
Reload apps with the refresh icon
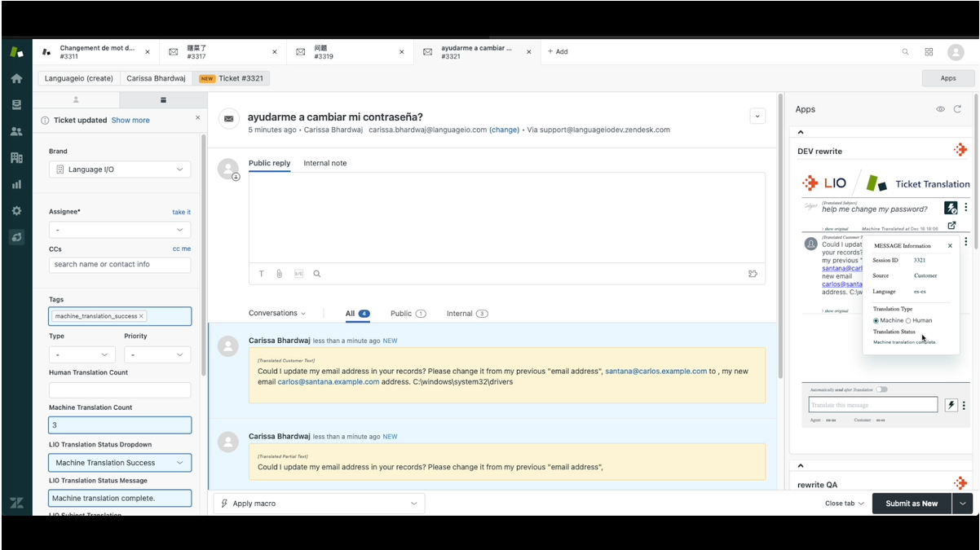(x=958, y=109)
